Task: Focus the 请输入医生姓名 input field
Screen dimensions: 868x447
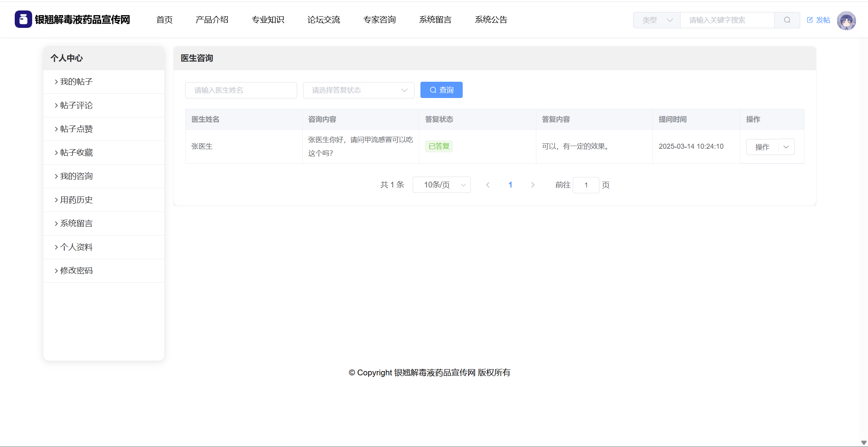Action: point(241,90)
